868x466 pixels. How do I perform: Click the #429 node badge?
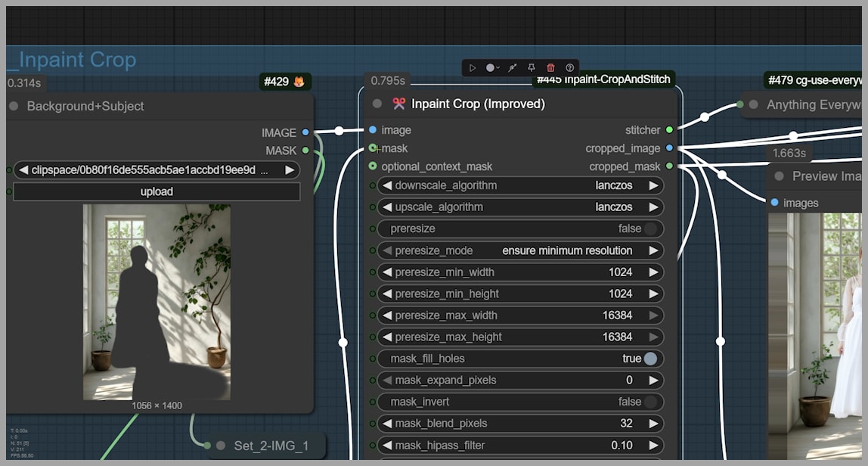(x=285, y=82)
